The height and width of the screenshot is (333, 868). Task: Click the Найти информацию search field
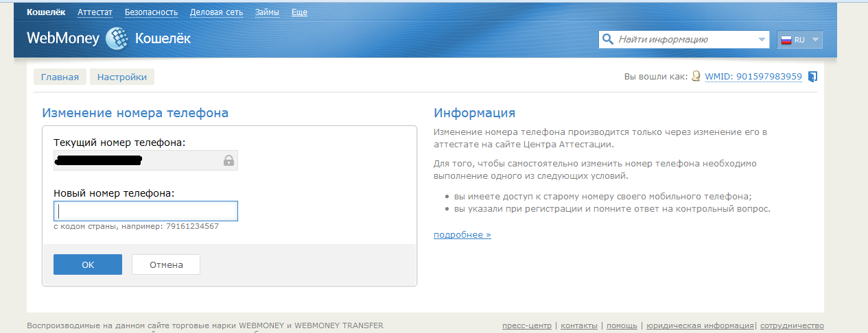(684, 40)
